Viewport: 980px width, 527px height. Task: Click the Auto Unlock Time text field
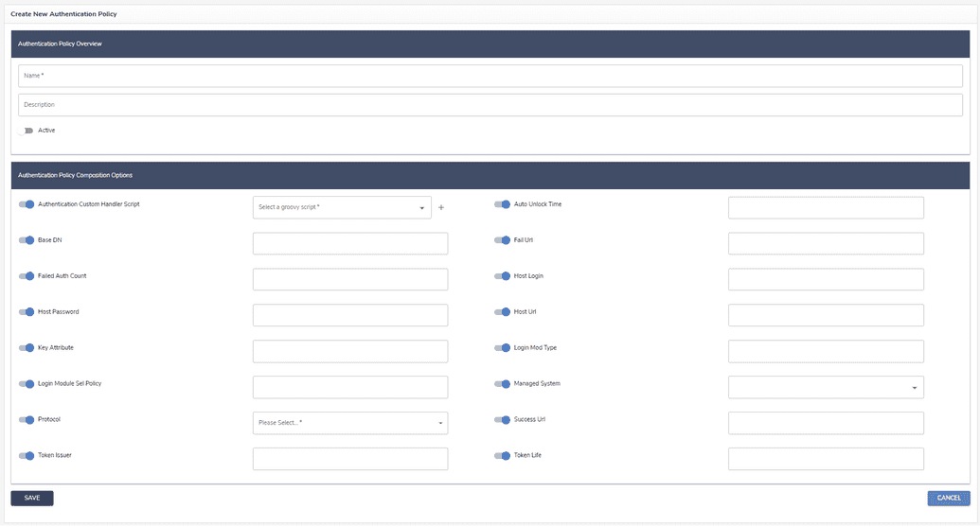(x=826, y=207)
